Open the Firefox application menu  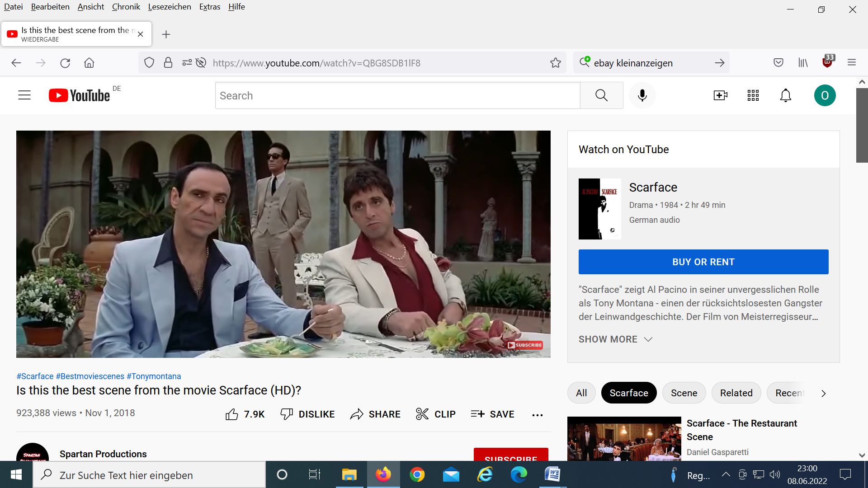[x=852, y=63]
